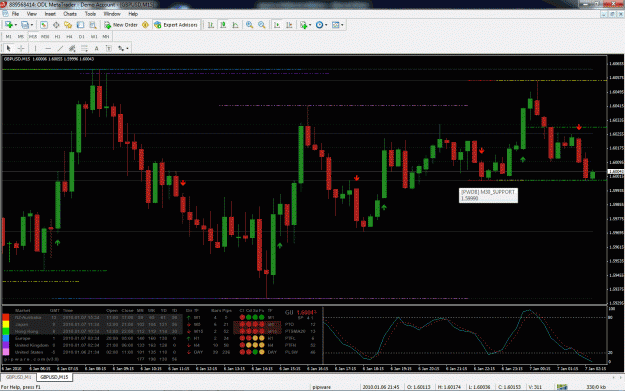Image resolution: width=625 pixels, height=391 pixels.
Task: Click the 'pipware' profile name in status bar
Action: pyautogui.click(x=322, y=387)
